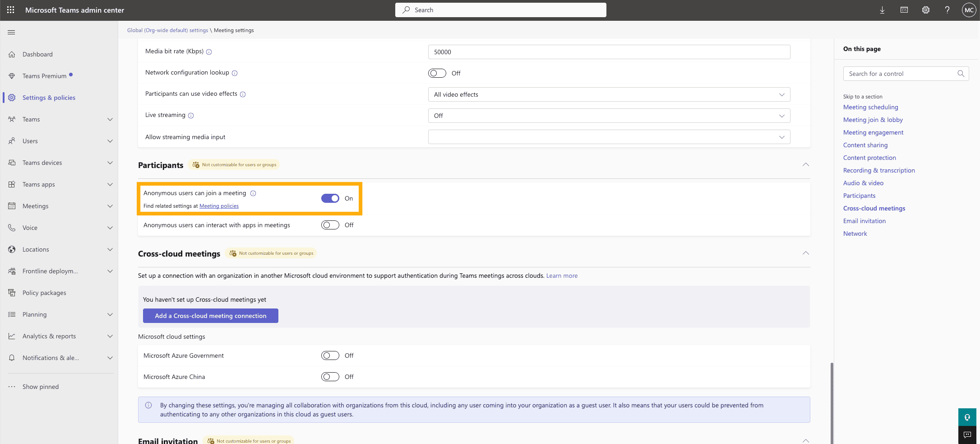Click the downloads arrow icon in header
This screenshot has height=444, width=980.
[x=882, y=10]
